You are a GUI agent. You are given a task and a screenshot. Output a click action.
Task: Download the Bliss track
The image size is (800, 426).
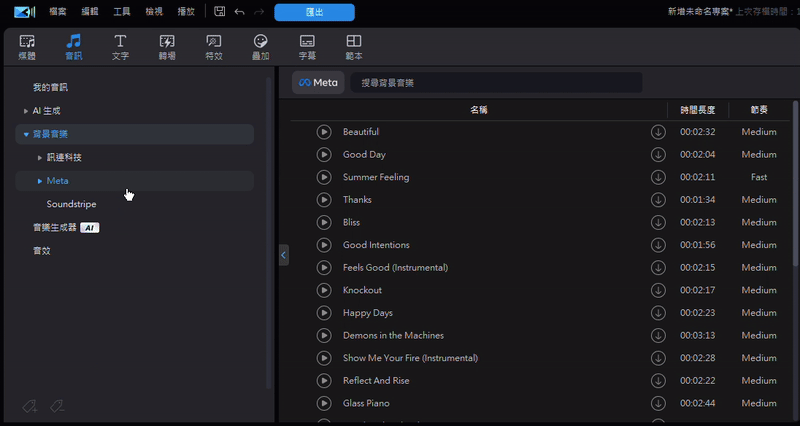[x=658, y=222]
